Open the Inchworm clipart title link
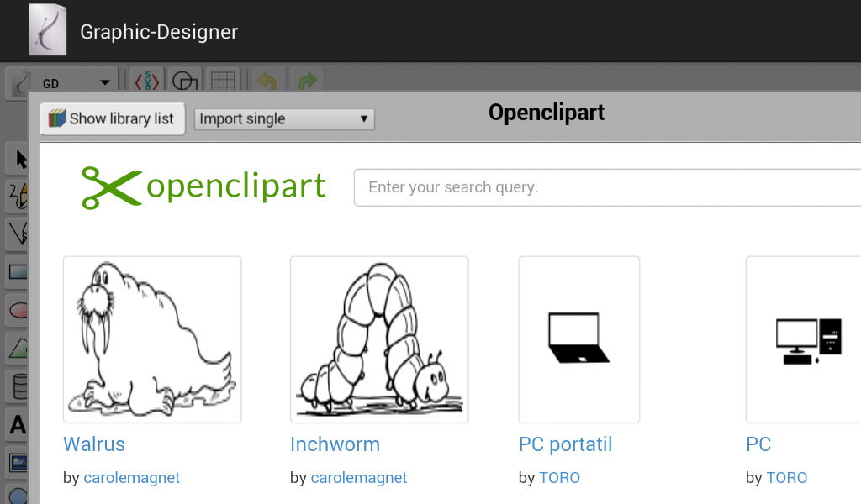This screenshot has width=861, height=504. click(x=335, y=444)
